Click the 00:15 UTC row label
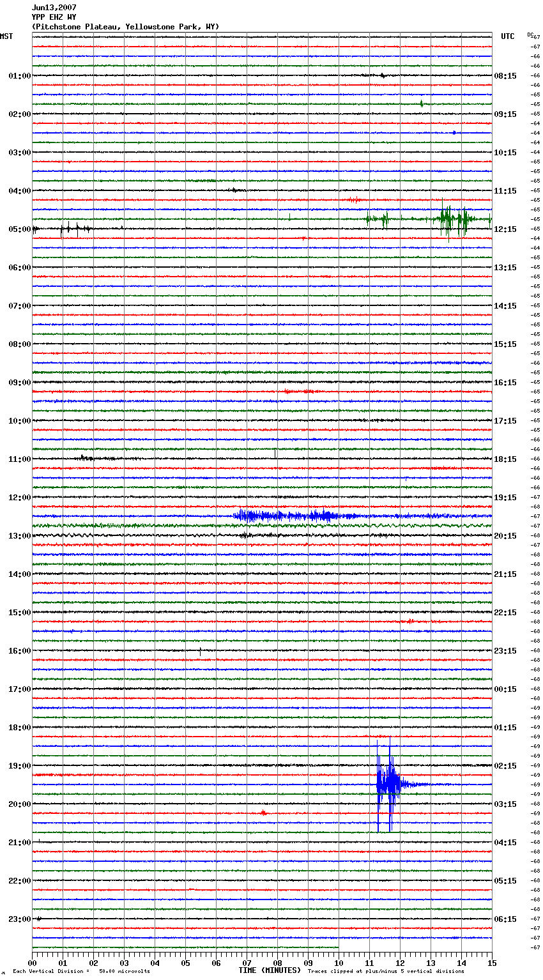The image size is (543, 980). (505, 689)
